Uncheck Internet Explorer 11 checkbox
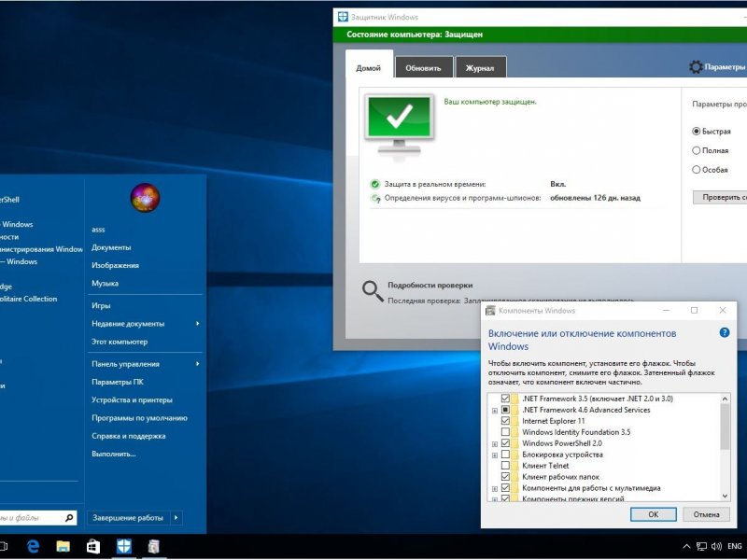The height and width of the screenshot is (560, 747). (x=505, y=421)
